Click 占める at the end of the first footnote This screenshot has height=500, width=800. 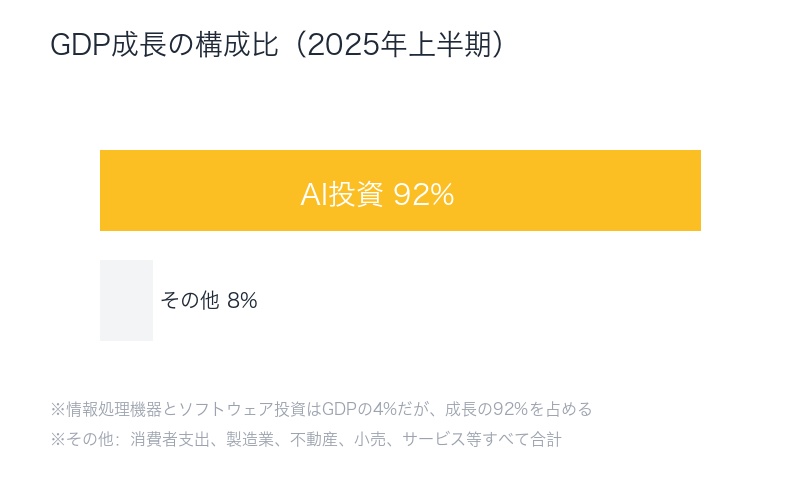569,409
